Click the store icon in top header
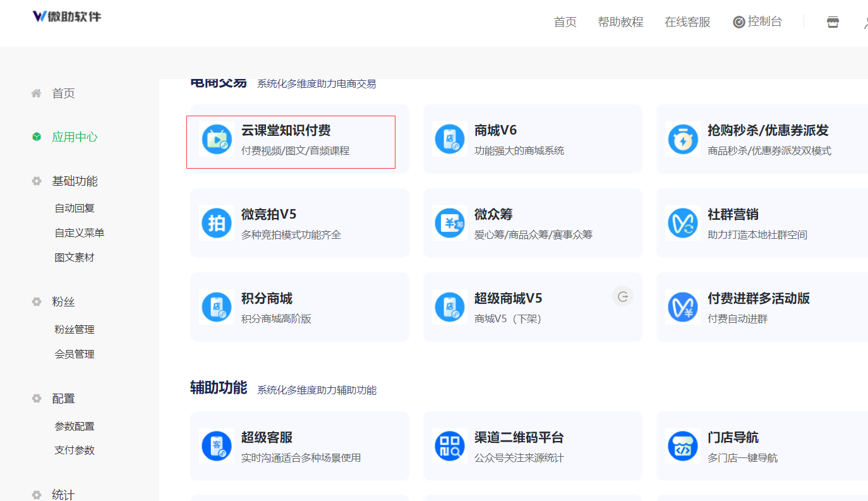This screenshot has width=868, height=501. coord(833,22)
